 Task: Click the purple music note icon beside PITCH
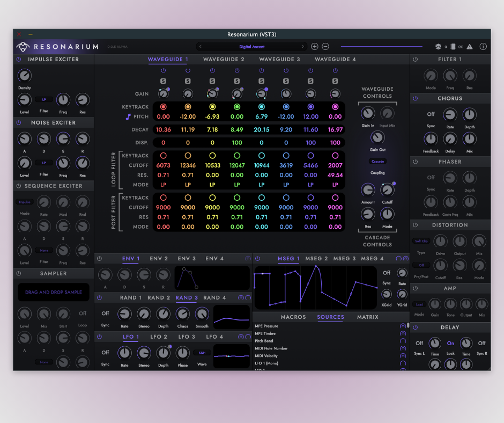tap(128, 116)
